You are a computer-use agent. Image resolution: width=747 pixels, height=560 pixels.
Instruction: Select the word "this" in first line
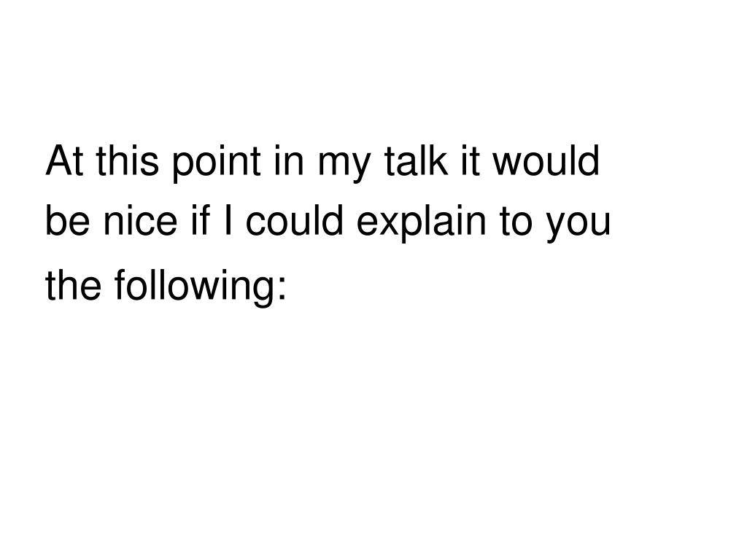pyautogui.click(x=127, y=160)
